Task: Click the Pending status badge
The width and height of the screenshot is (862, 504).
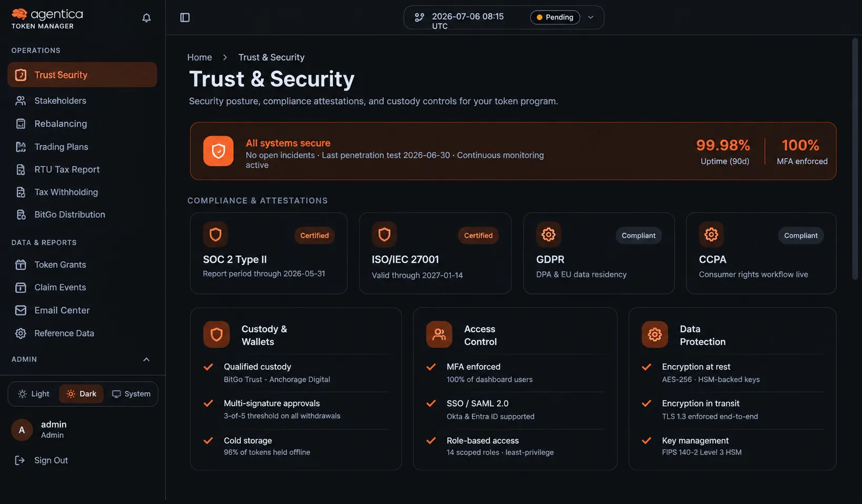Action: [555, 17]
